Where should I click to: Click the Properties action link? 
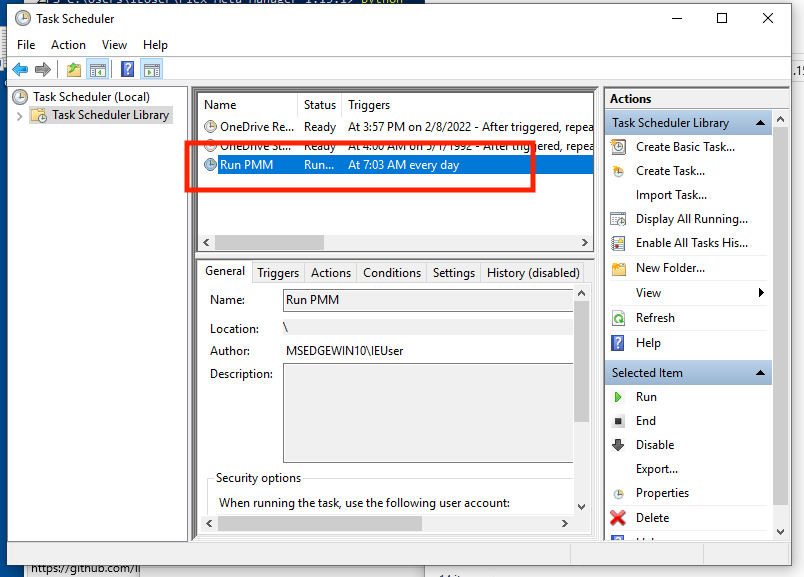tap(662, 493)
